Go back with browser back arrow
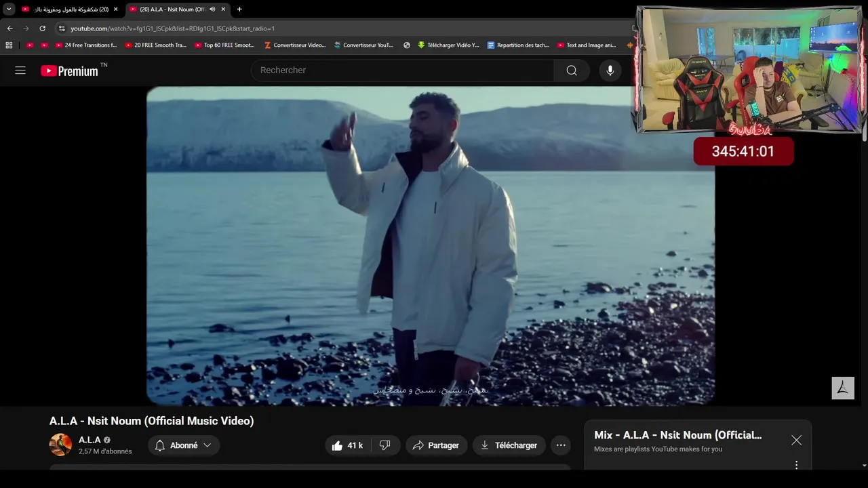The image size is (868, 488). (x=9, y=28)
